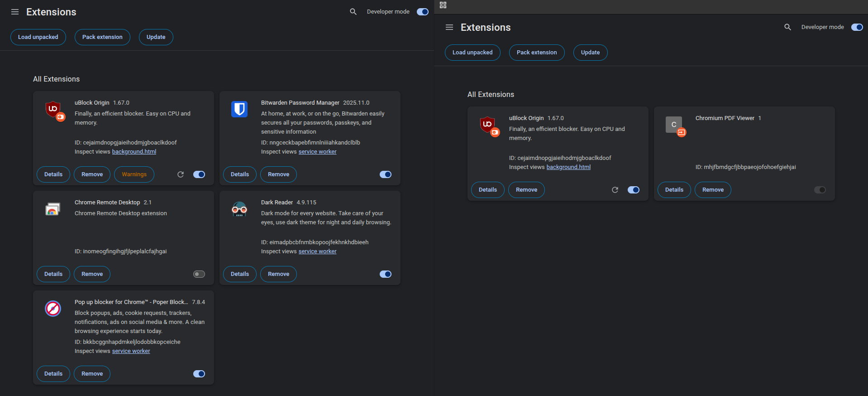
Task: Click the search icon in the left window
Action: (x=353, y=12)
